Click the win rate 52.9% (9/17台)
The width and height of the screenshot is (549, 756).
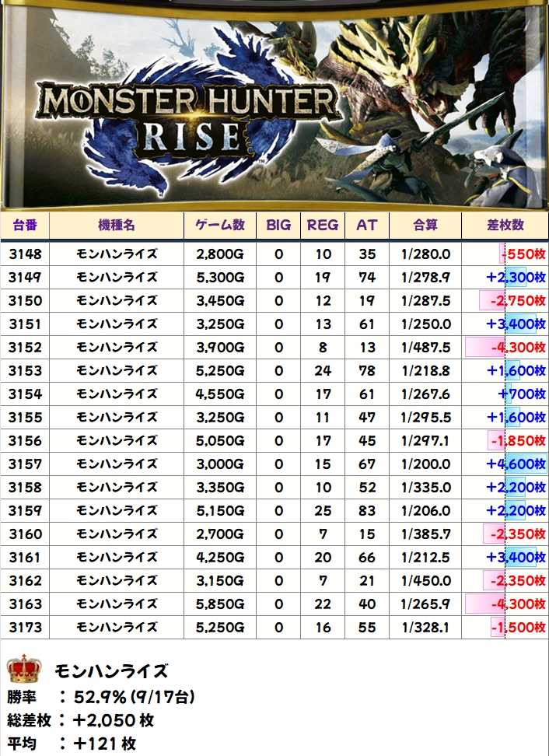(134, 697)
